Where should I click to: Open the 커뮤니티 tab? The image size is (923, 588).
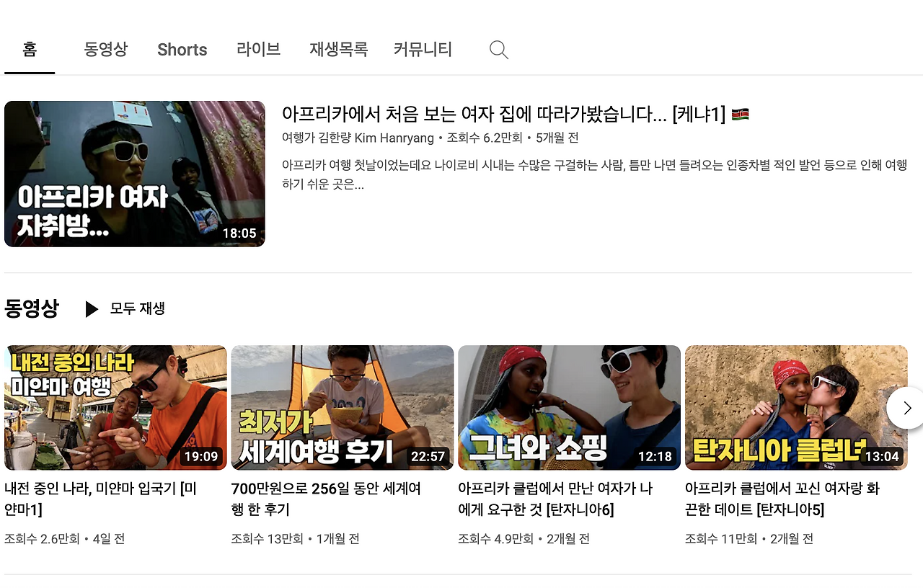[423, 49]
